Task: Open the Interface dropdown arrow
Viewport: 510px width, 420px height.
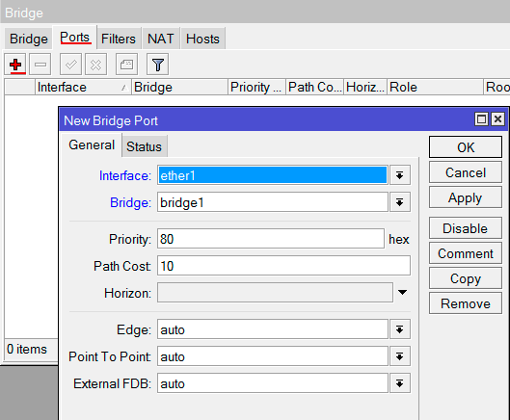Action: 400,175
